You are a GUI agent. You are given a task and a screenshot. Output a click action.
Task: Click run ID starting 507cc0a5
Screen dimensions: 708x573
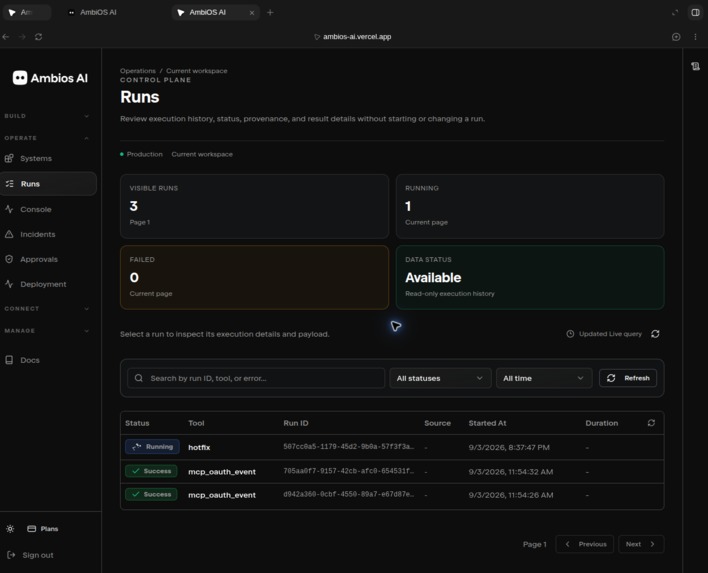349,447
